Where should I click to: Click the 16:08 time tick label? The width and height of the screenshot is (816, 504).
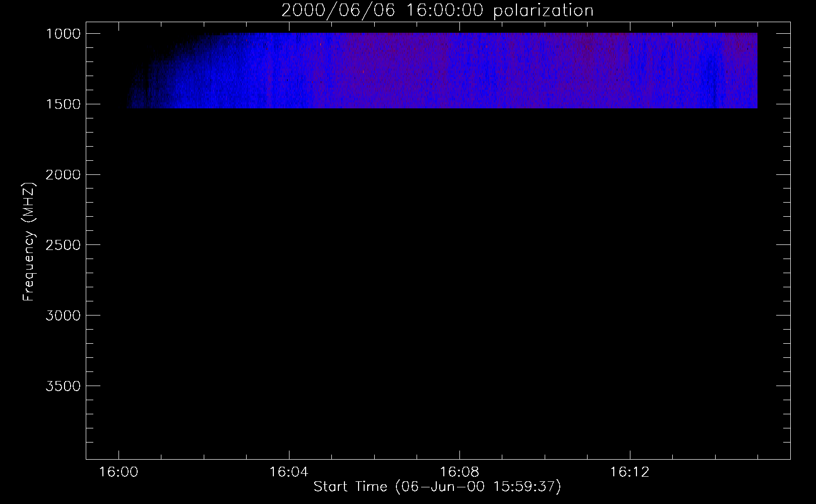pos(459,472)
